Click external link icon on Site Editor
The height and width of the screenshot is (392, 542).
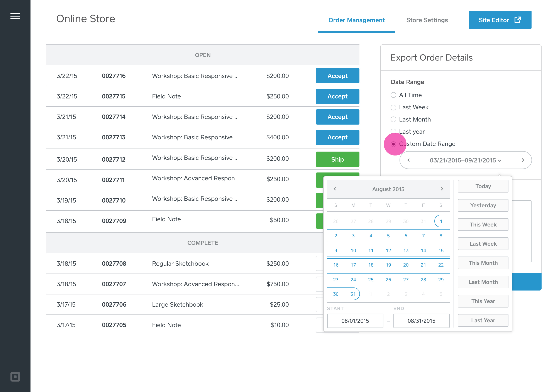[x=518, y=20]
